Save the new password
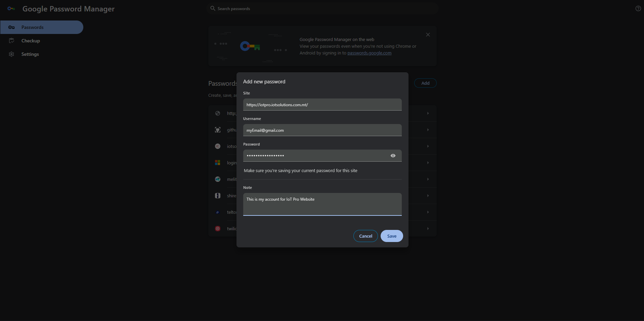The image size is (644, 321). (392, 236)
